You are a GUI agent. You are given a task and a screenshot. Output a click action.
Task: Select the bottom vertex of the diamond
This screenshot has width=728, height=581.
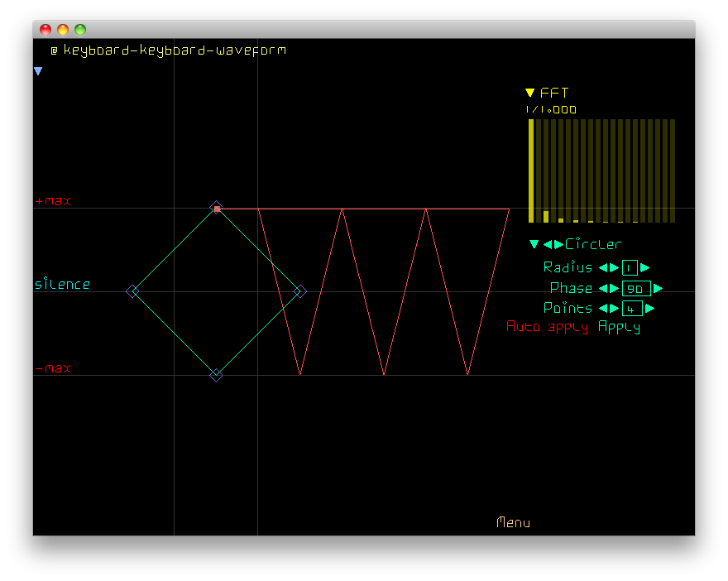(x=216, y=375)
